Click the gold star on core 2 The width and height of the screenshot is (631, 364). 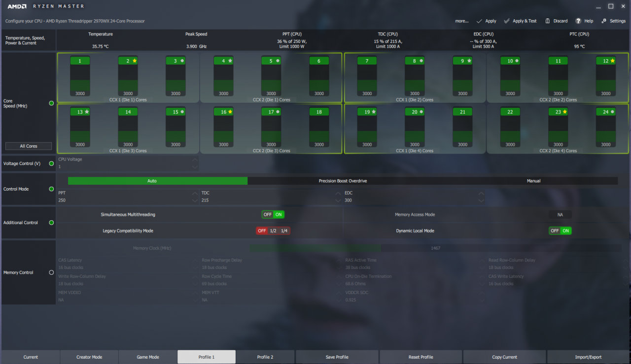click(x=134, y=61)
